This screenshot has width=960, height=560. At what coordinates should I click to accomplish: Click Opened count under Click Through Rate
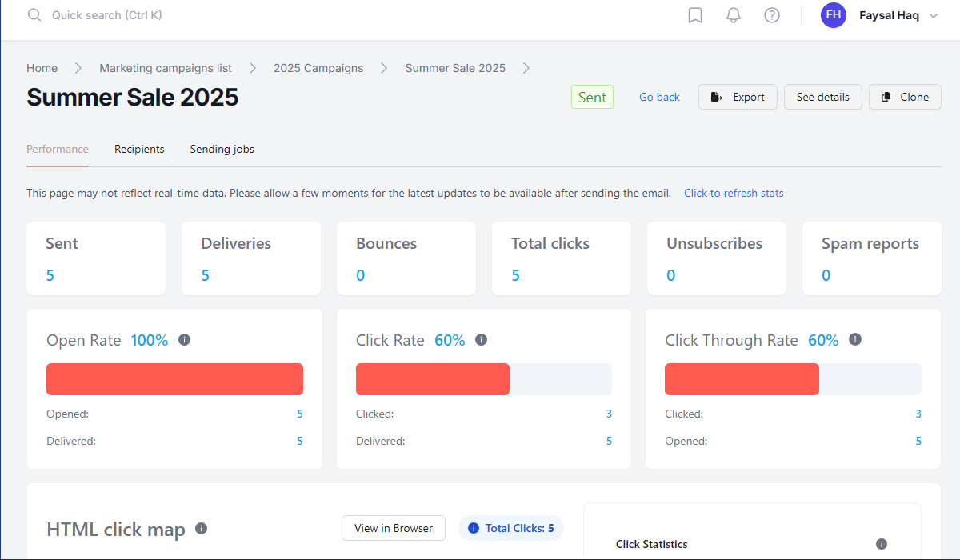coord(918,441)
